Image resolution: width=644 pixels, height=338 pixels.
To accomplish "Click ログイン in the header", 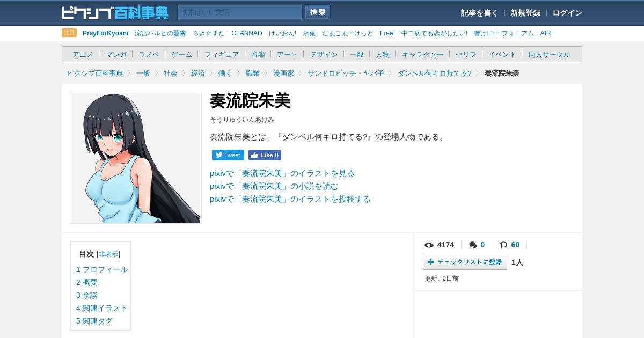I will click(x=567, y=13).
